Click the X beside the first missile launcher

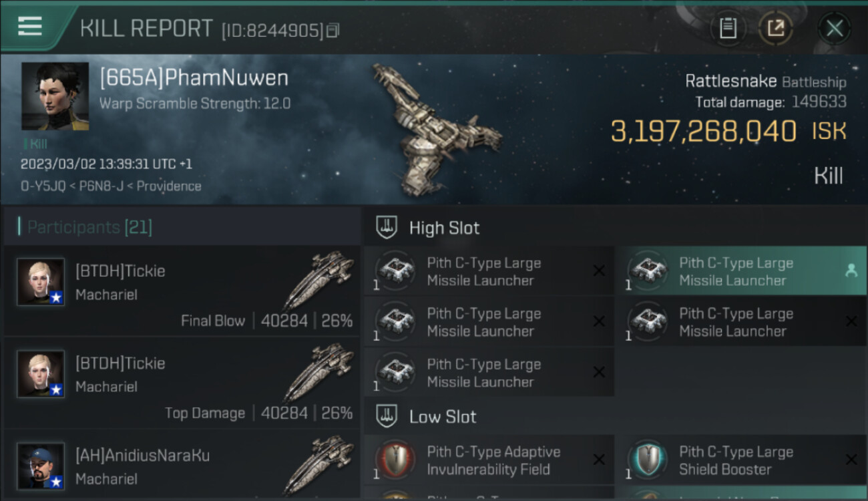pyautogui.click(x=599, y=271)
